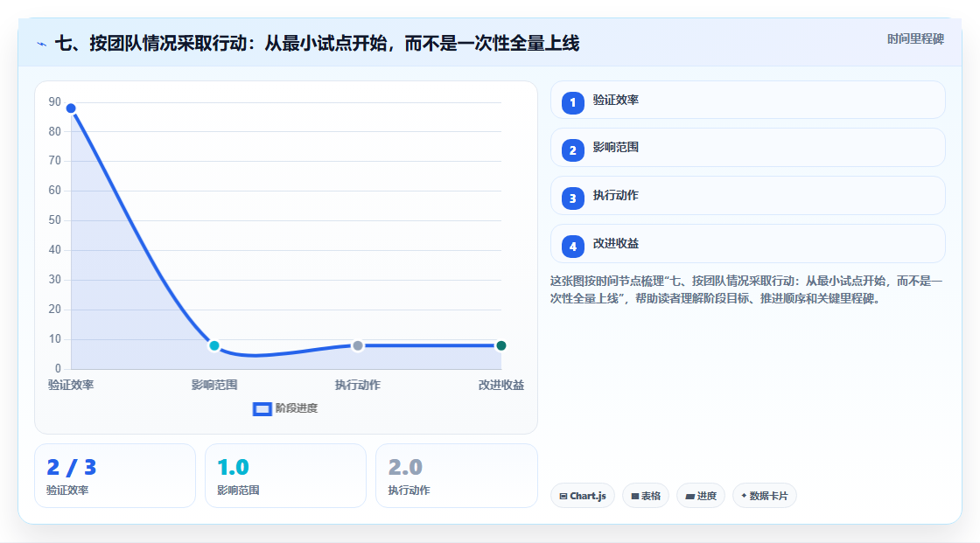
Task: Click the lightning icon beside the title
Action: (x=42, y=44)
